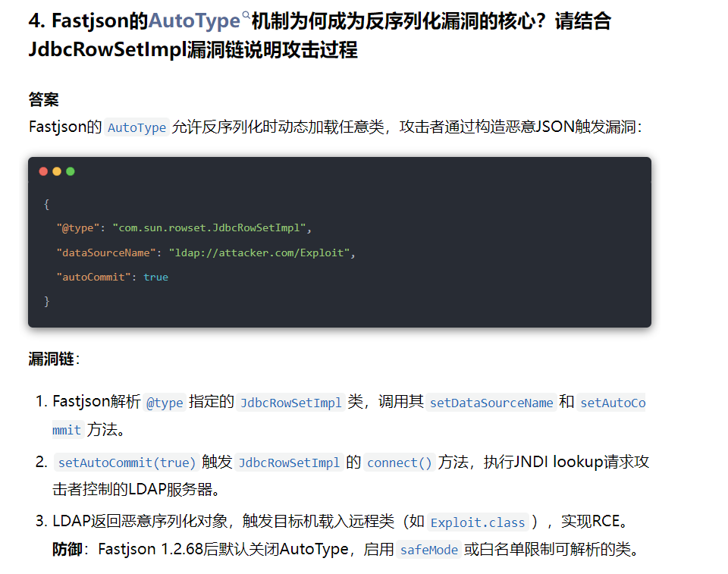Click JdbcRowSetImpl inline code in step 1

tap(290, 403)
